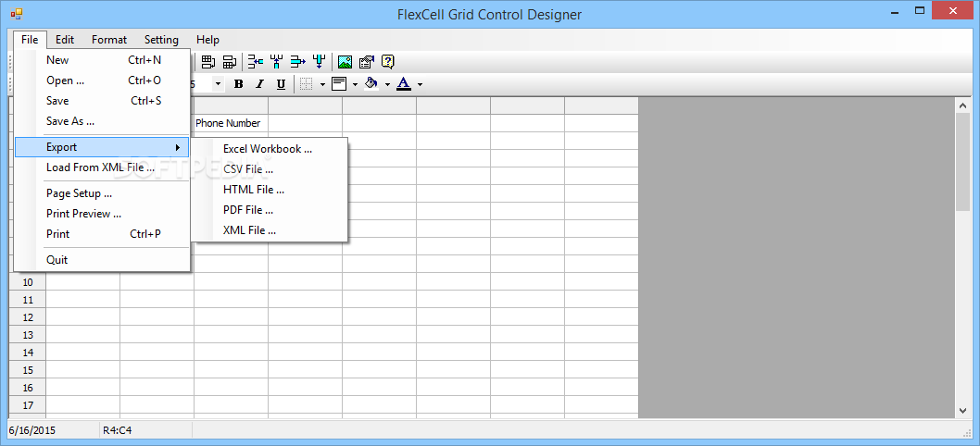Select row header 16
This screenshot has height=446, width=980.
pos(28,388)
